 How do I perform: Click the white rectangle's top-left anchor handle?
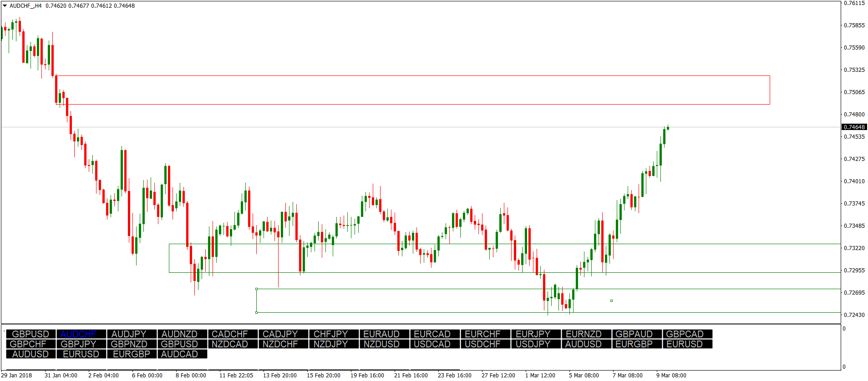tap(257, 289)
